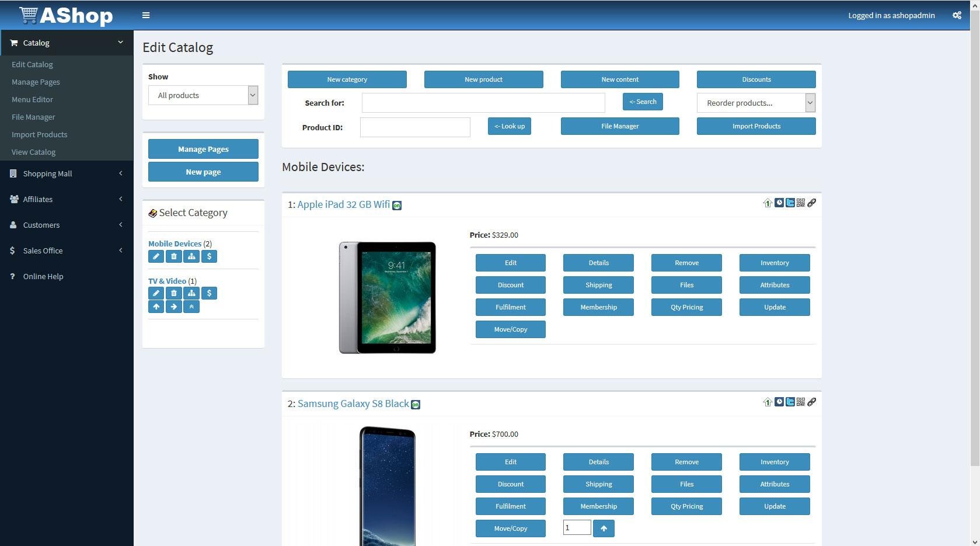The width and height of the screenshot is (980, 546).
Task: Toggle the 'on' status of Samsung Galaxy S8
Action: tap(416, 404)
